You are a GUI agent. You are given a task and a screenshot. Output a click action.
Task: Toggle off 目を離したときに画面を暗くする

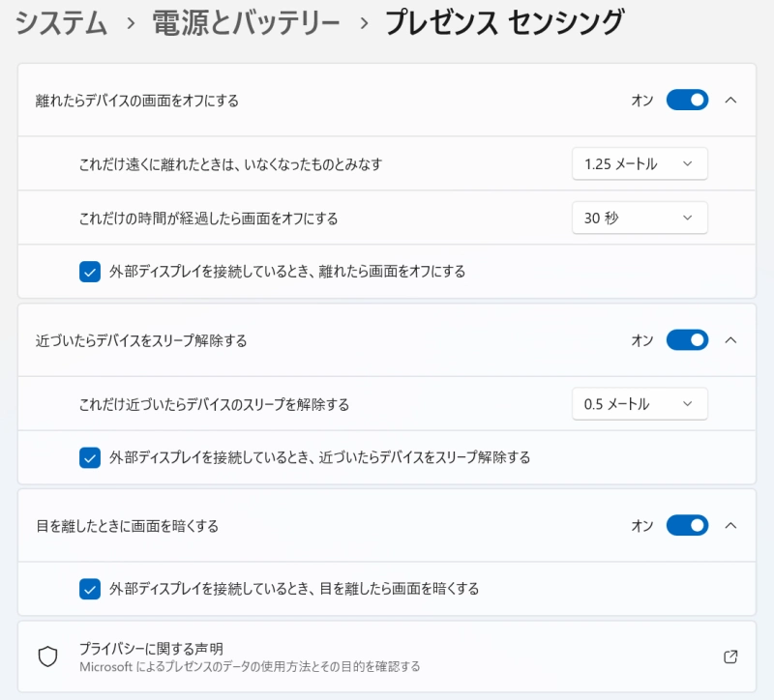[x=686, y=525]
